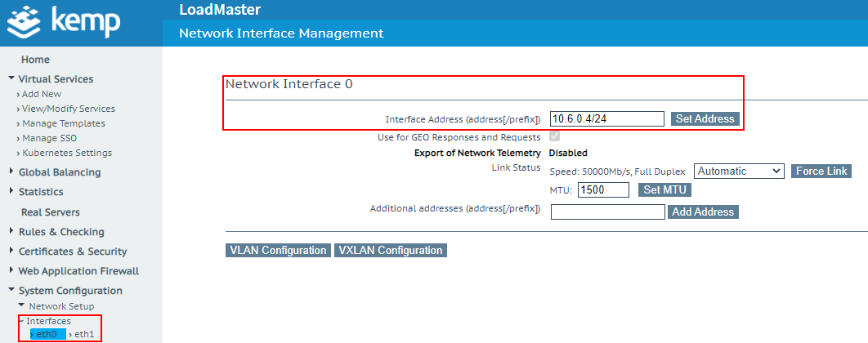Click the Disabled telemetry status text
Image resolution: width=868 pixels, height=343 pixels.
(568, 154)
